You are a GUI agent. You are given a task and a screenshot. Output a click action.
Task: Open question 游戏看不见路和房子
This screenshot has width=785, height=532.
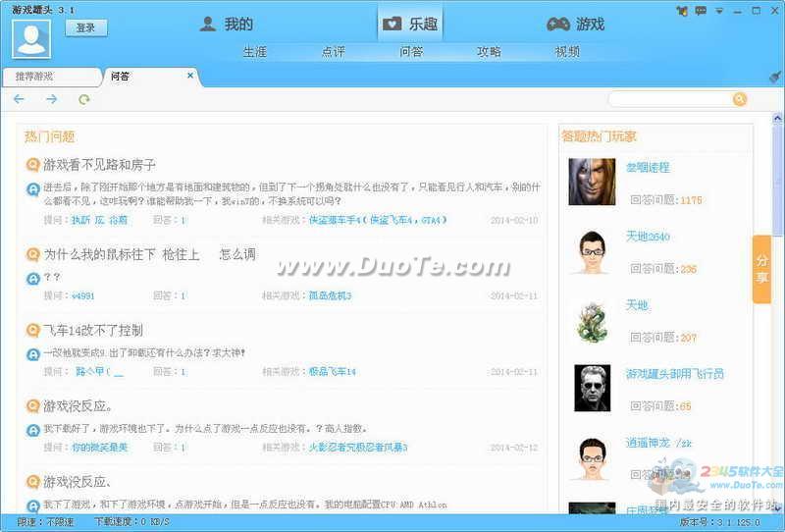(x=100, y=164)
